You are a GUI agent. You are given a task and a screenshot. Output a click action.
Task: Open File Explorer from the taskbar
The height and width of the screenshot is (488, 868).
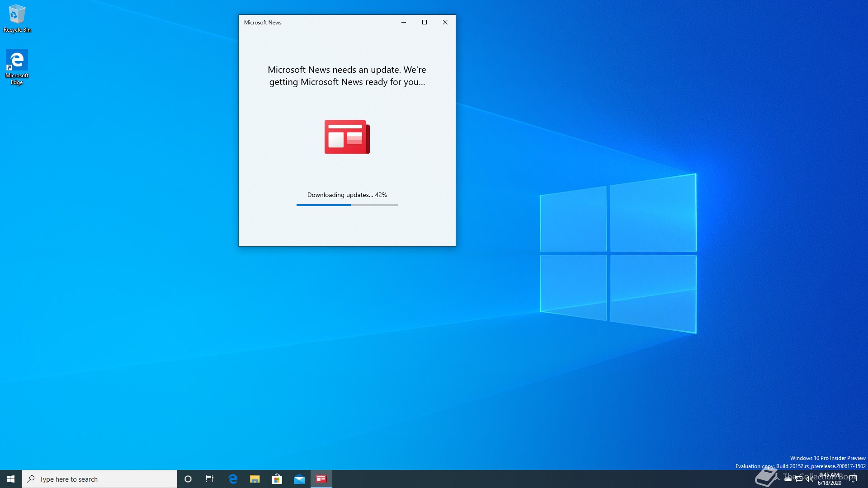coord(255,479)
